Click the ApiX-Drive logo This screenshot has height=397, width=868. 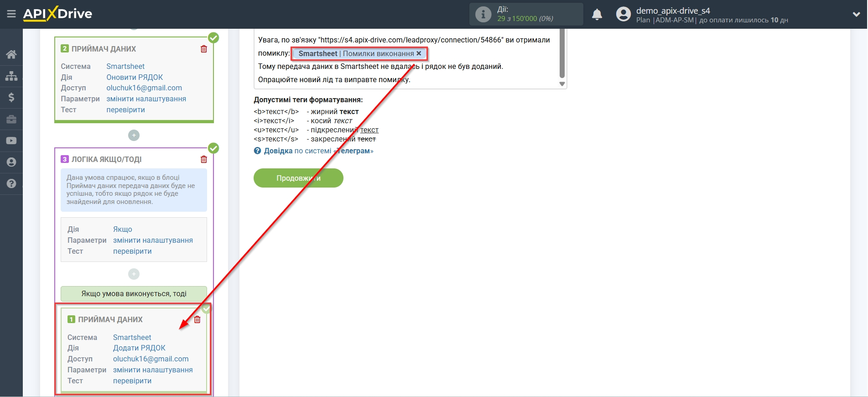coord(57,14)
